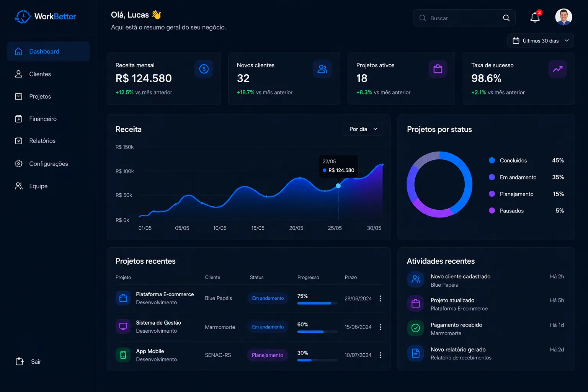Click the trend arrow icon on Taxa de sucesso
This screenshot has width=588, height=392.
pyautogui.click(x=558, y=69)
